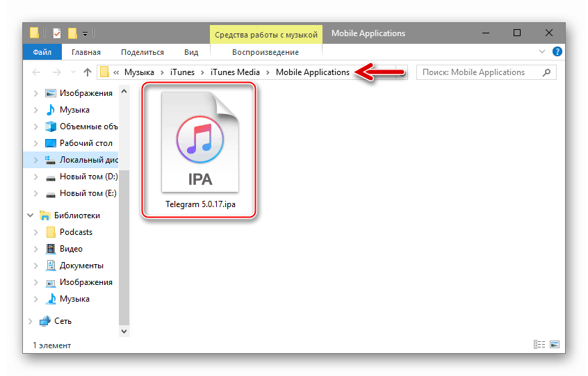Select Документы library
The image size is (588, 376).
pos(81,265)
